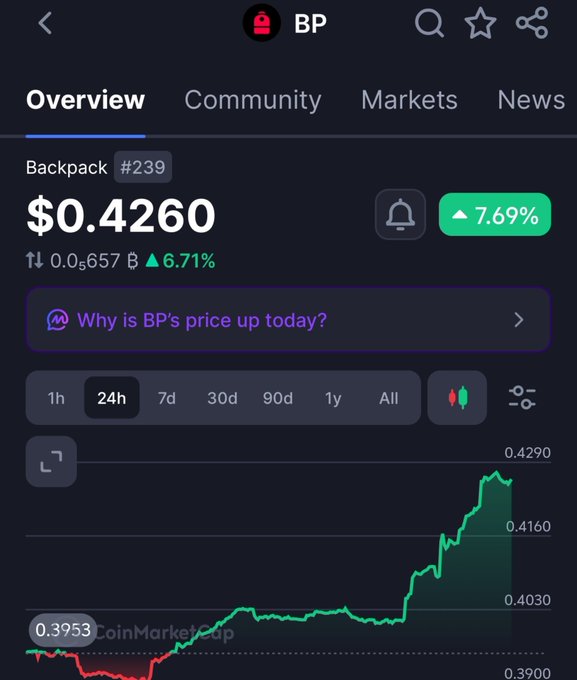577x680 pixels.
Task: Choose the 30d chart range
Action: 222,398
